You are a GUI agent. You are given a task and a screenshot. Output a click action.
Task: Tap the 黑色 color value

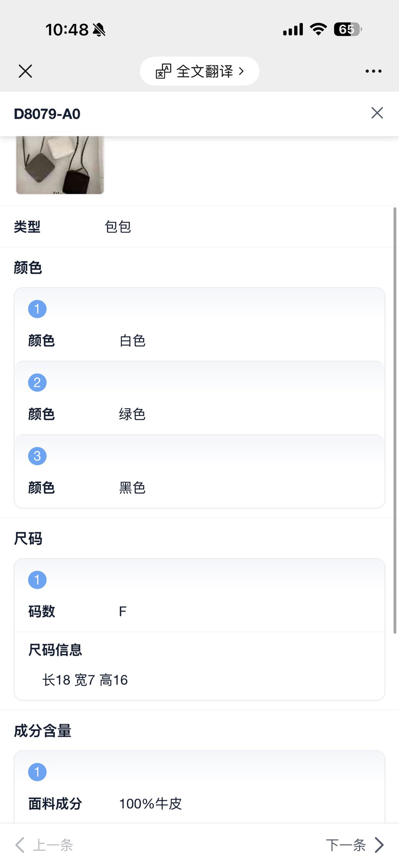point(132,488)
